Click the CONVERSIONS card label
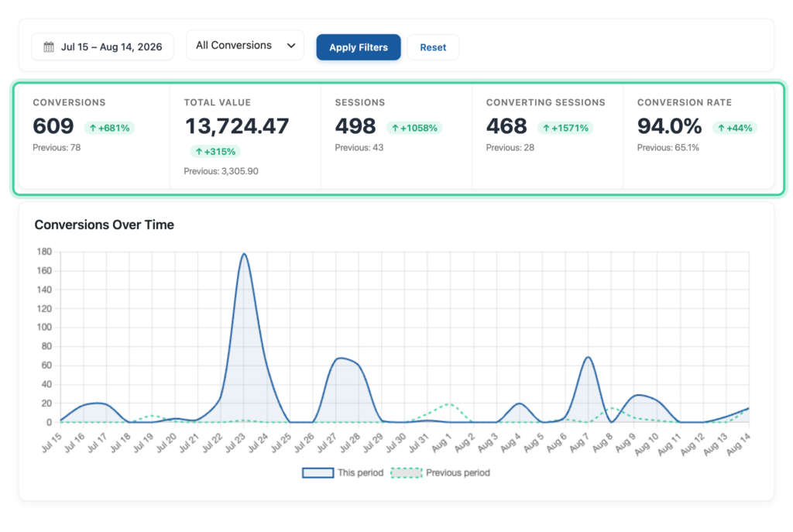 (69, 103)
